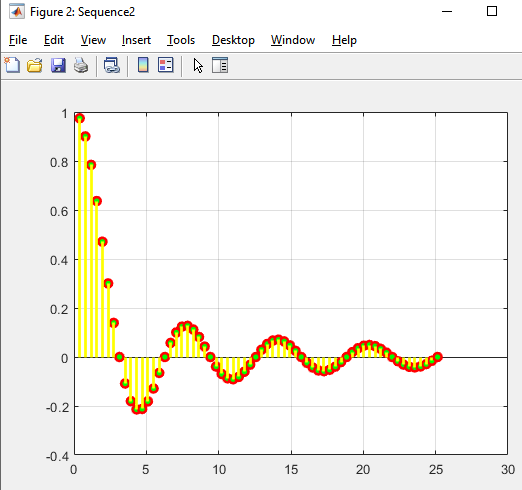The width and height of the screenshot is (522, 490).
Task: Click the y-axis label 0.4
Action: (x=59, y=260)
